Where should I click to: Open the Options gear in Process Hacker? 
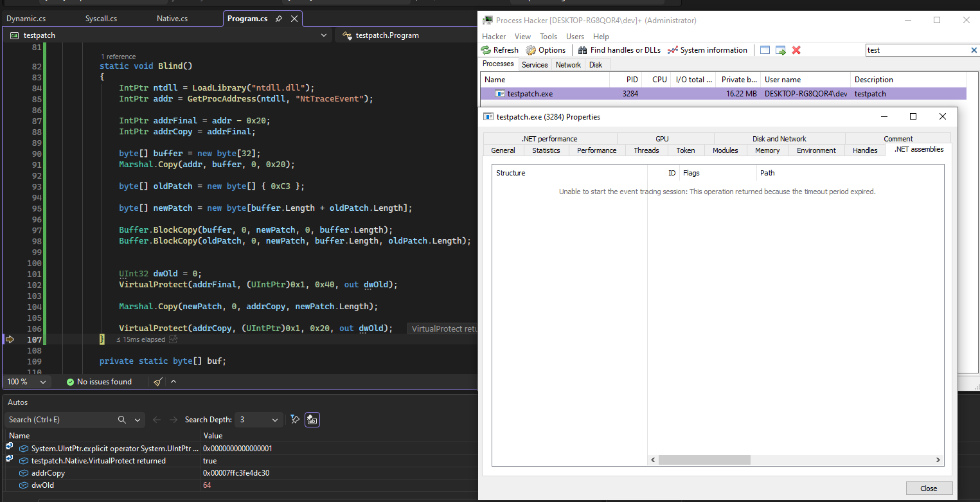click(531, 50)
